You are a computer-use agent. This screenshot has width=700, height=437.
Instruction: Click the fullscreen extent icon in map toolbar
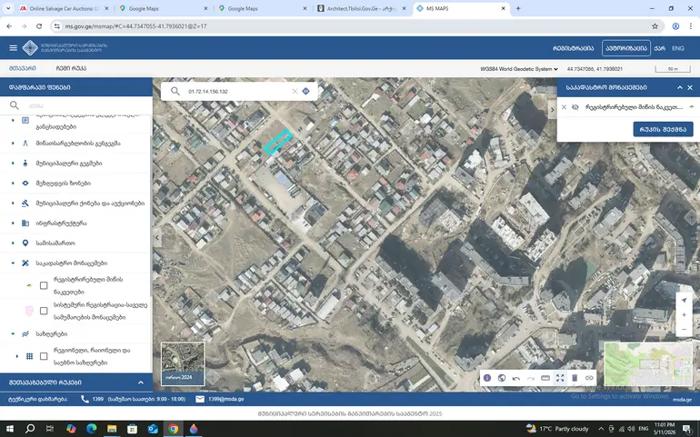tap(560, 378)
